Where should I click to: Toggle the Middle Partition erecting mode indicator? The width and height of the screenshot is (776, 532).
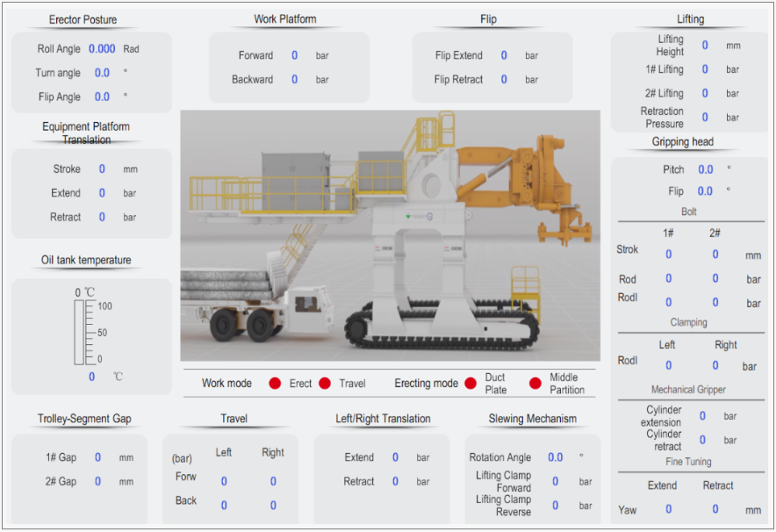535,384
